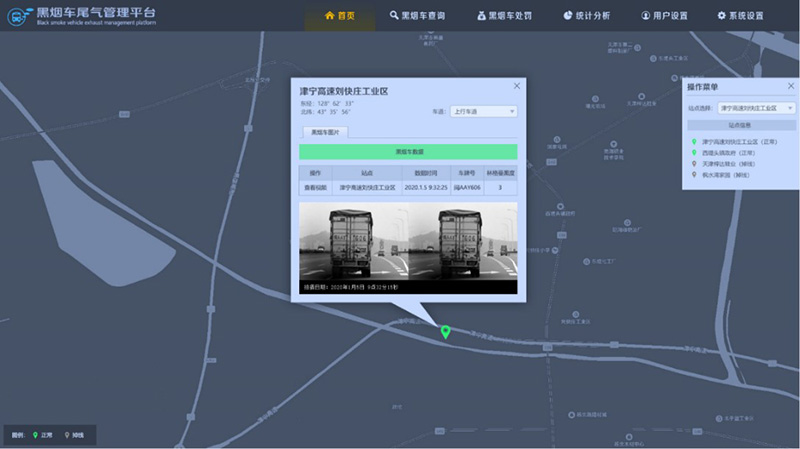Image resolution: width=800 pixels, height=449 pixels.
Task: Select the 黑烟车图片 tab
Action: click(x=324, y=132)
